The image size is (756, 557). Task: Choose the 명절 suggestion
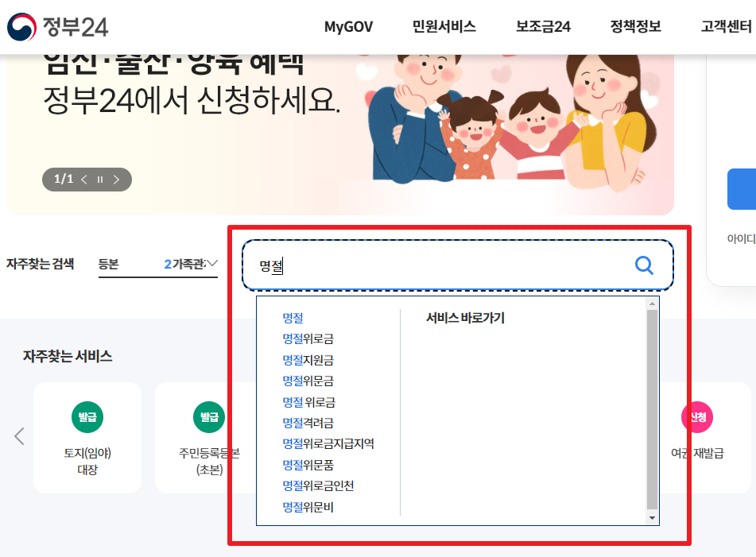click(x=293, y=318)
